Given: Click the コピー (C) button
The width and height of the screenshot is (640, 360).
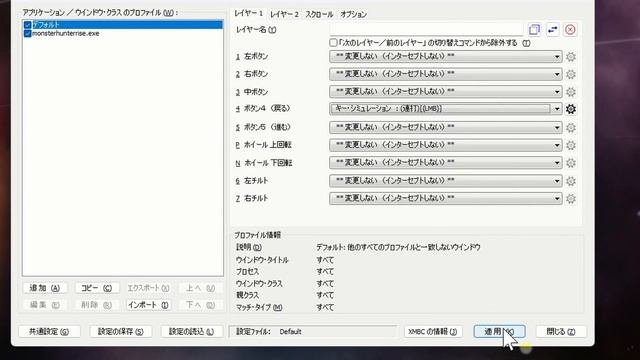Looking at the screenshot, I should coord(96,288).
